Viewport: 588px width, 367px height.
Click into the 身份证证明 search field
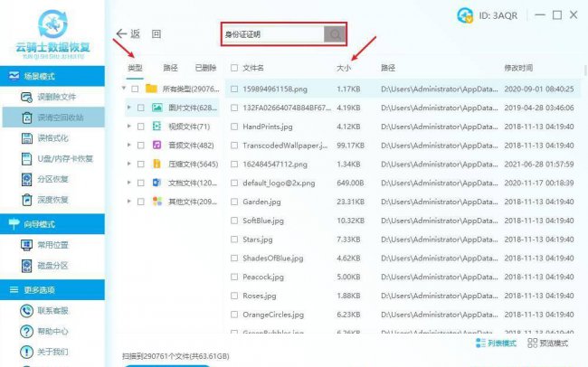coord(273,34)
